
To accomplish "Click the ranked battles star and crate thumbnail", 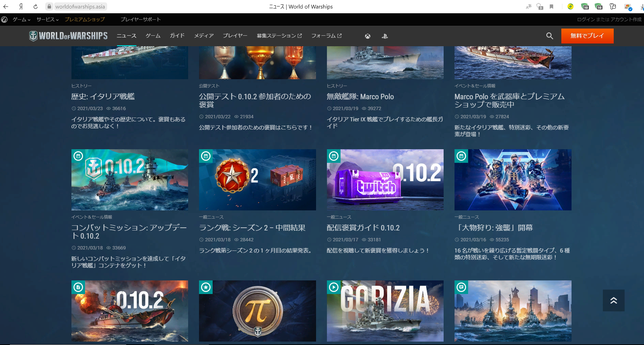I will [258, 180].
